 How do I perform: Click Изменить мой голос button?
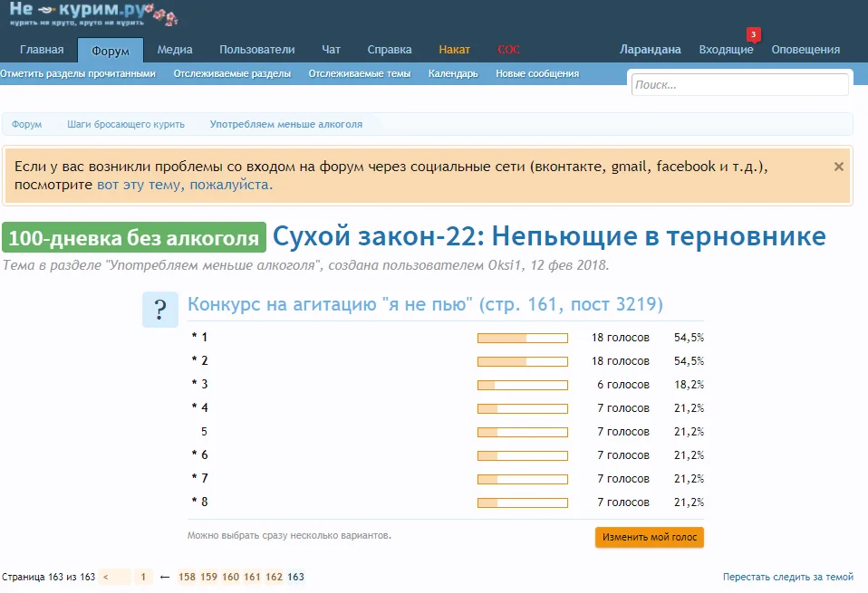pos(650,537)
